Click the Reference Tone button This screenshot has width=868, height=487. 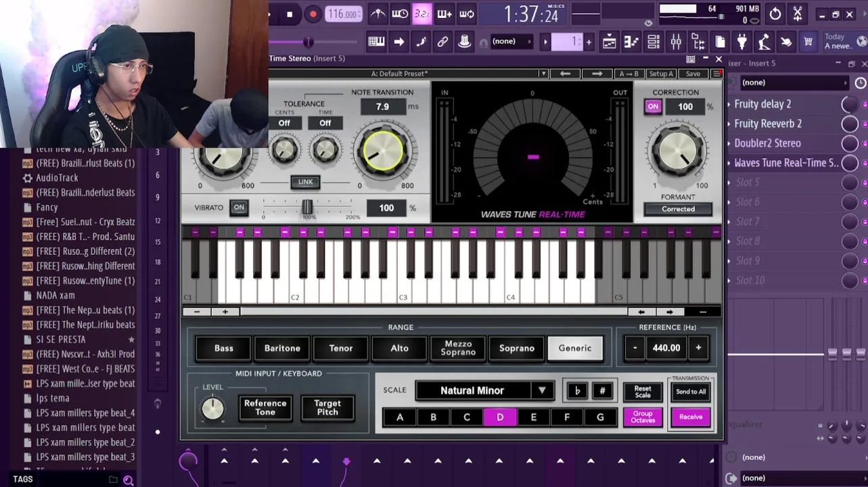[265, 408]
